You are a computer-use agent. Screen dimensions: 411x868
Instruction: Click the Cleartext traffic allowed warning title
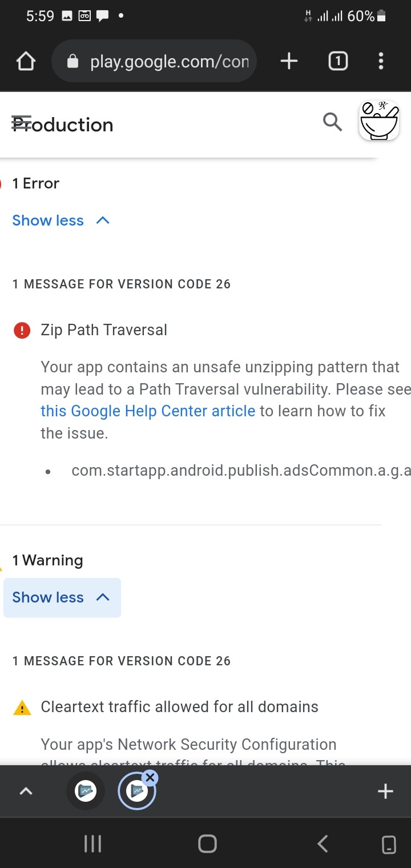point(179,707)
